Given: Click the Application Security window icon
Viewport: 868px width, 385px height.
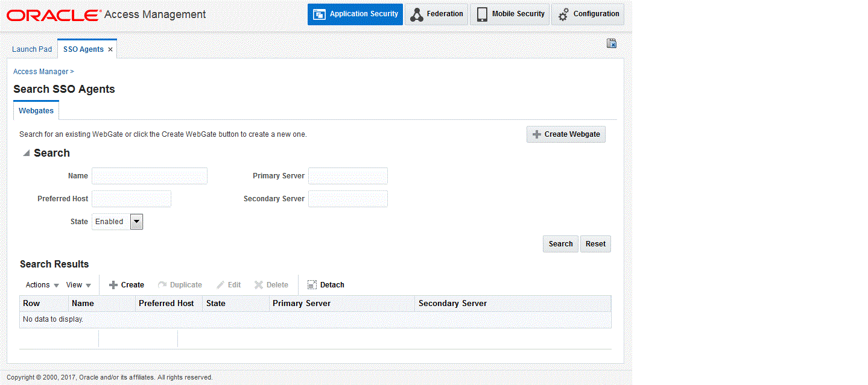Looking at the screenshot, I should (x=319, y=14).
